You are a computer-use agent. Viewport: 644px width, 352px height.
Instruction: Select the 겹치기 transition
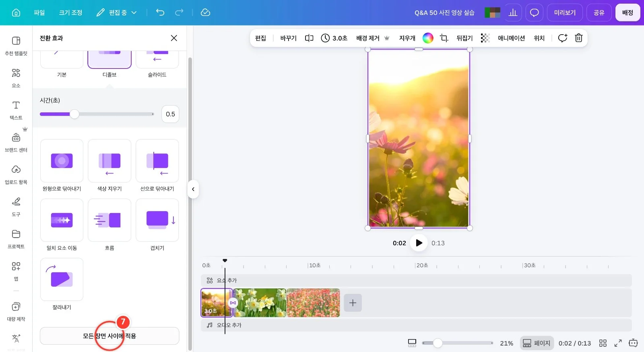click(157, 220)
